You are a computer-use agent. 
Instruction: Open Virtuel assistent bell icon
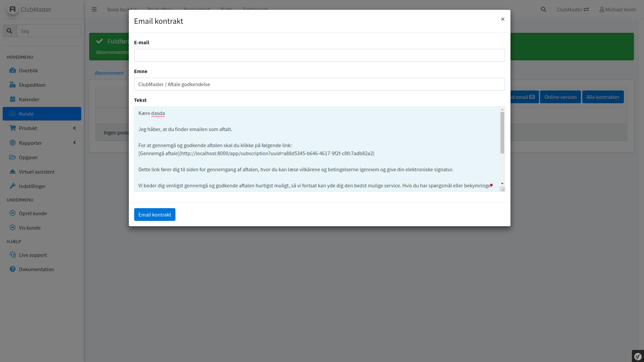(12, 172)
